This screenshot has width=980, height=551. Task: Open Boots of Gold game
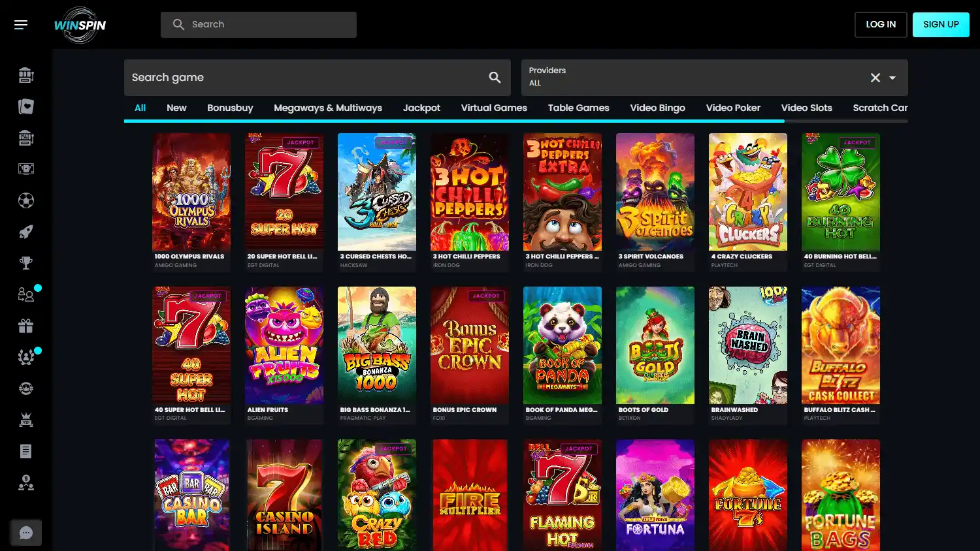655,345
